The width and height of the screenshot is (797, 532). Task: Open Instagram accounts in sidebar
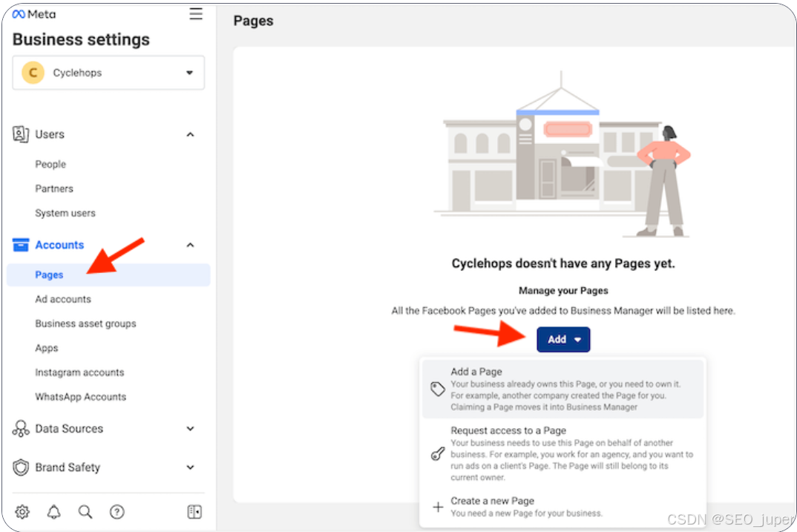79,372
